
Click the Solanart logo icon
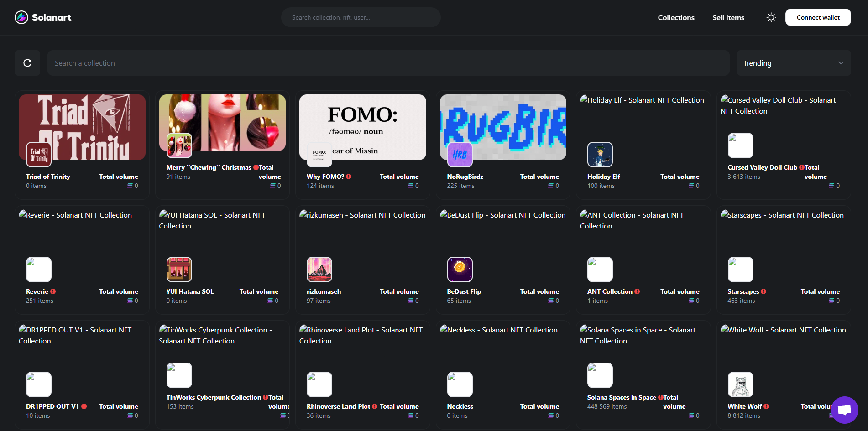point(21,17)
